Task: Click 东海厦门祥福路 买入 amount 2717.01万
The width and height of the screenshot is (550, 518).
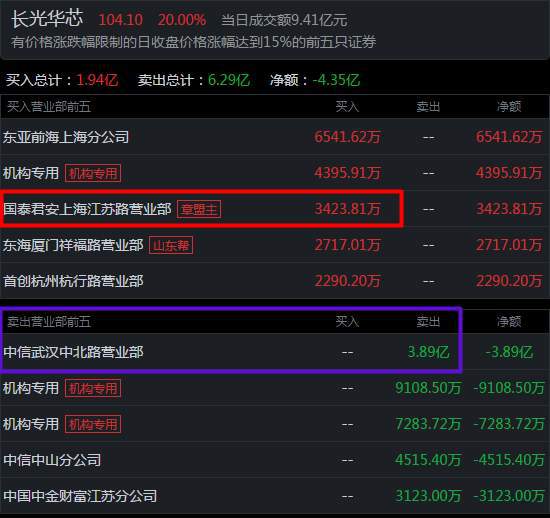Action: click(347, 245)
